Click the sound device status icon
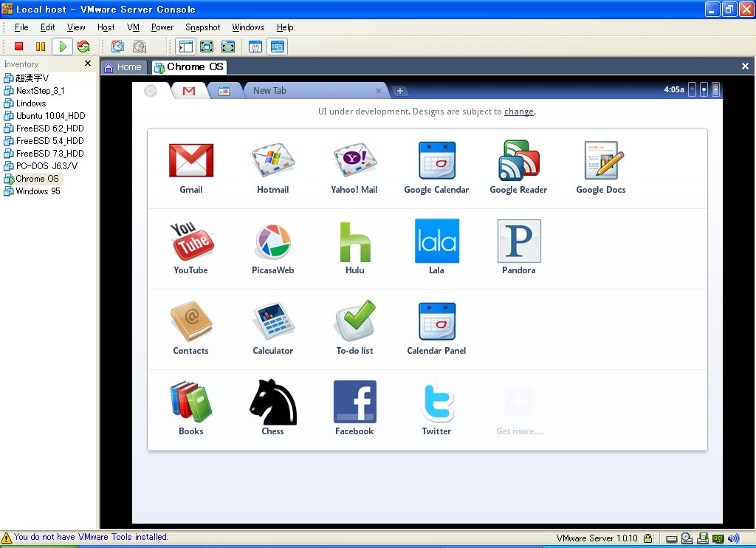The image size is (756, 548). tap(733, 538)
